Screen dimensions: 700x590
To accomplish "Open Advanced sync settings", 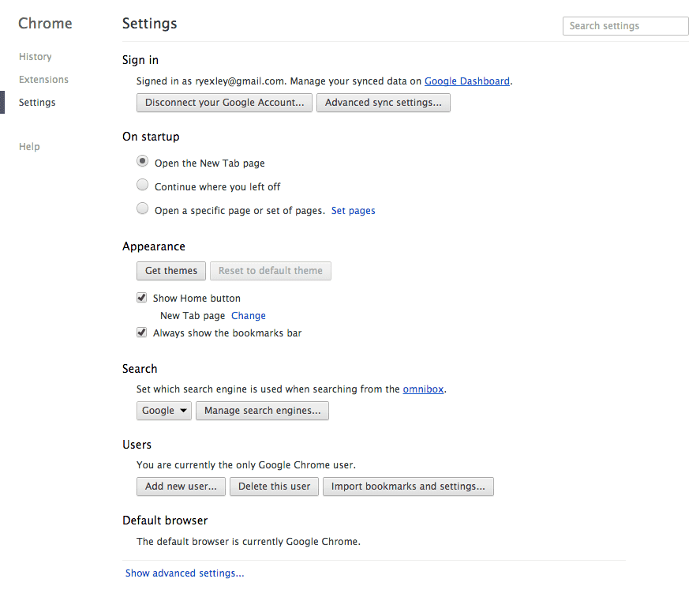I will (383, 103).
